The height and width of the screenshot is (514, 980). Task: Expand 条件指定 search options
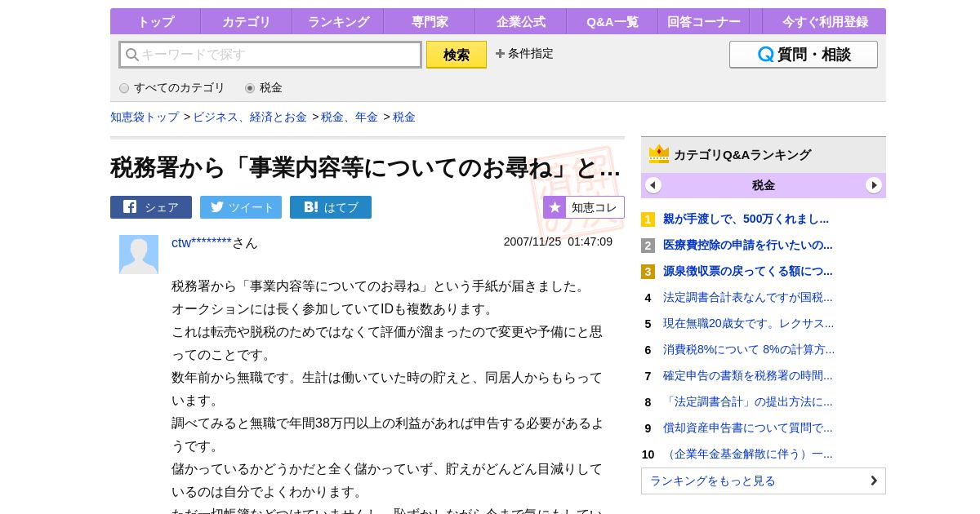(524, 54)
